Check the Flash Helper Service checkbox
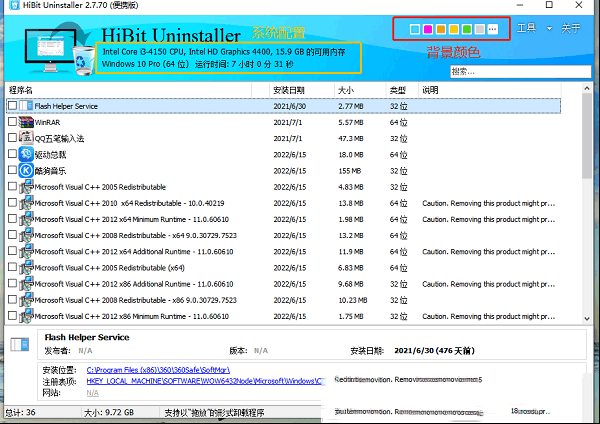The width and height of the screenshot is (600, 424). click(12, 105)
